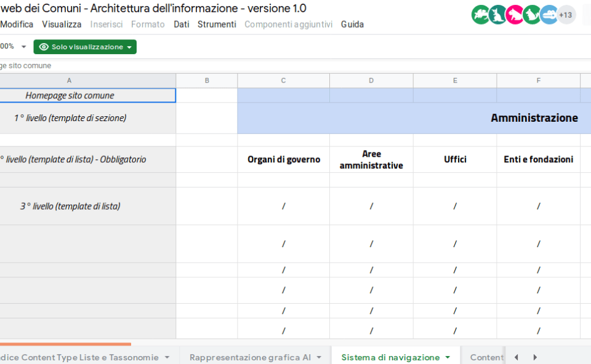The image size is (591, 364).
Task: Click the kangaroo anonymous viewer avatar
Action: tap(497, 15)
